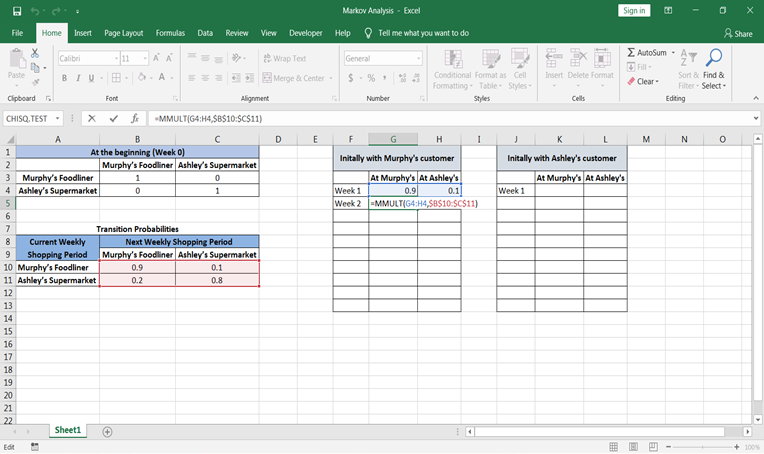Align text to the middle vertically
764x454 pixels.
tap(205, 58)
